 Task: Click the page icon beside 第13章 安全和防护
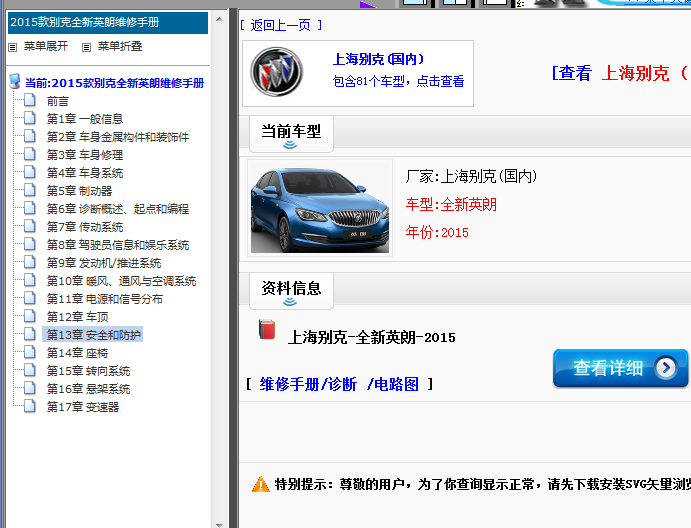(30, 334)
